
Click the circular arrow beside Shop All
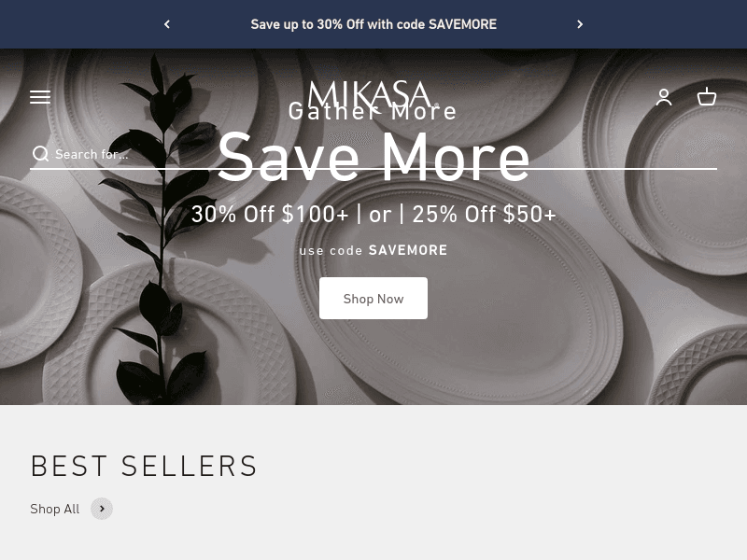pos(102,509)
